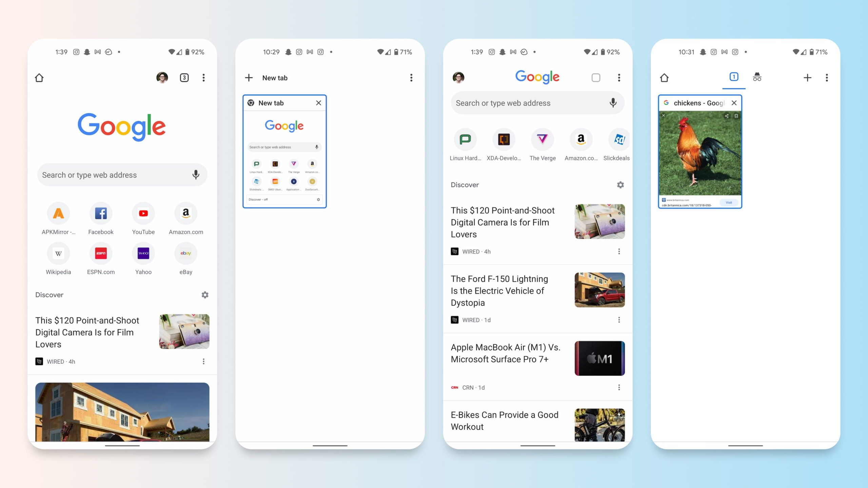Expand Ford F-150 article options

pyautogui.click(x=619, y=319)
